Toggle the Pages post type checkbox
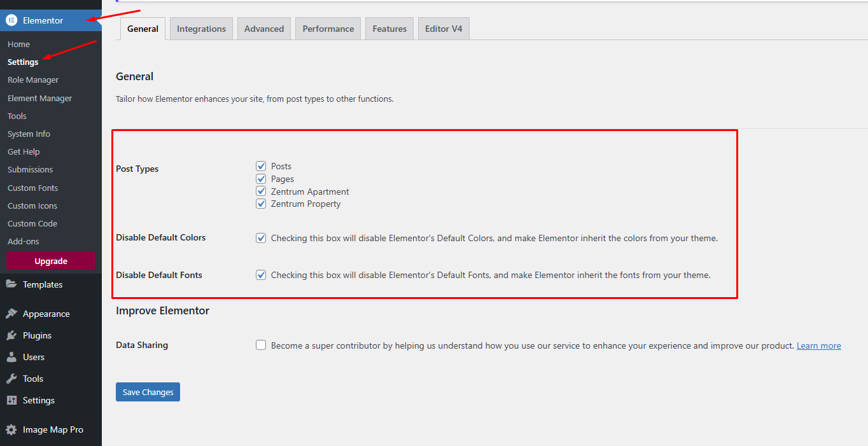The height and width of the screenshot is (446, 868). (261, 179)
